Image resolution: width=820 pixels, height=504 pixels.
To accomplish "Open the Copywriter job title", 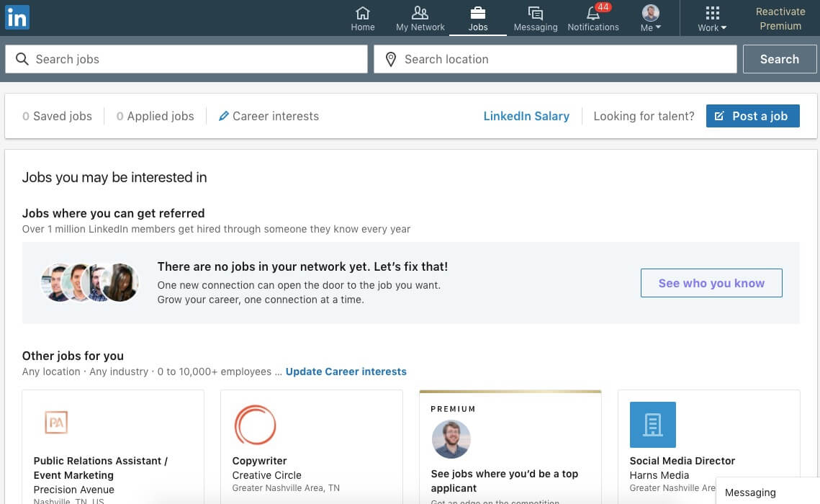I will pos(259,461).
